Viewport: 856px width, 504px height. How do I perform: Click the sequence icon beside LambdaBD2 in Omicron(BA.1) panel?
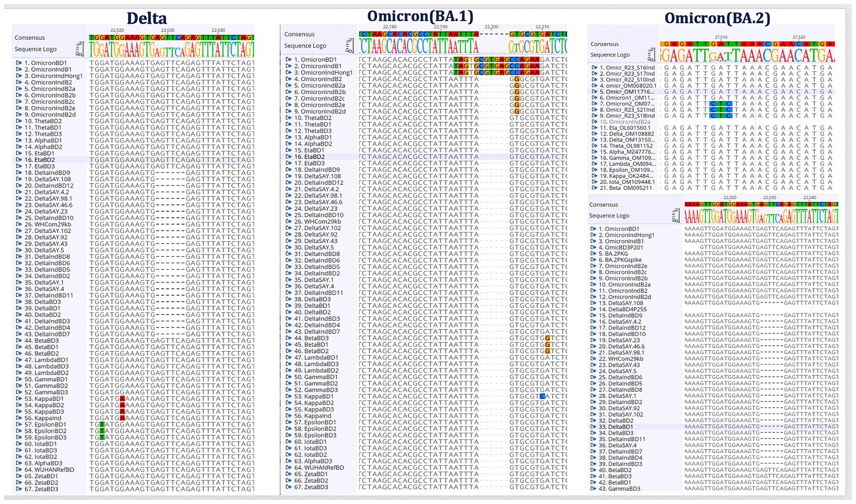point(288,370)
